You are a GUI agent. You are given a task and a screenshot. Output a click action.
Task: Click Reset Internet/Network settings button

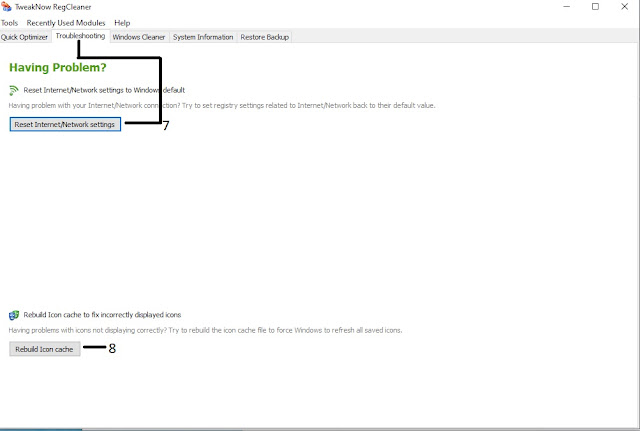[65, 124]
